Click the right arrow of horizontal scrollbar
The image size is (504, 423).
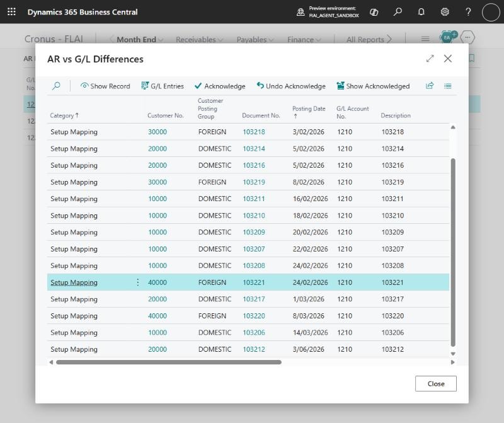452,362
